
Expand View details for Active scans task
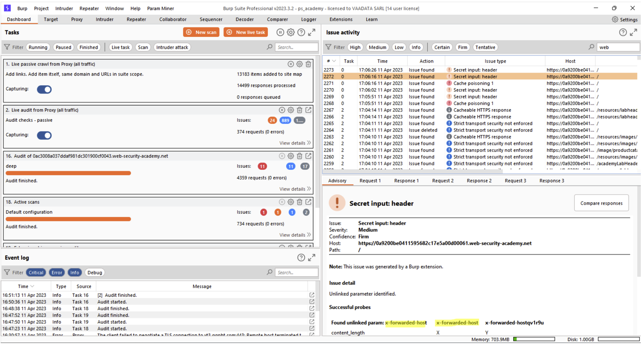295,235
